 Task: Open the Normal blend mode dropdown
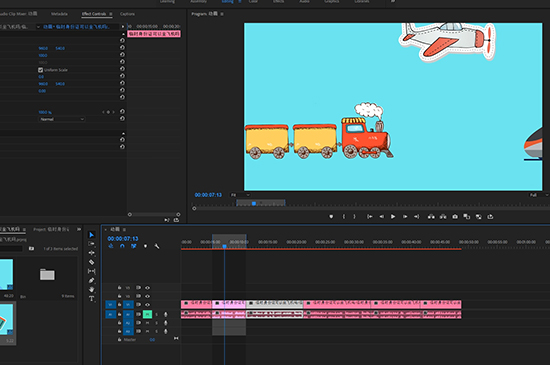61,119
